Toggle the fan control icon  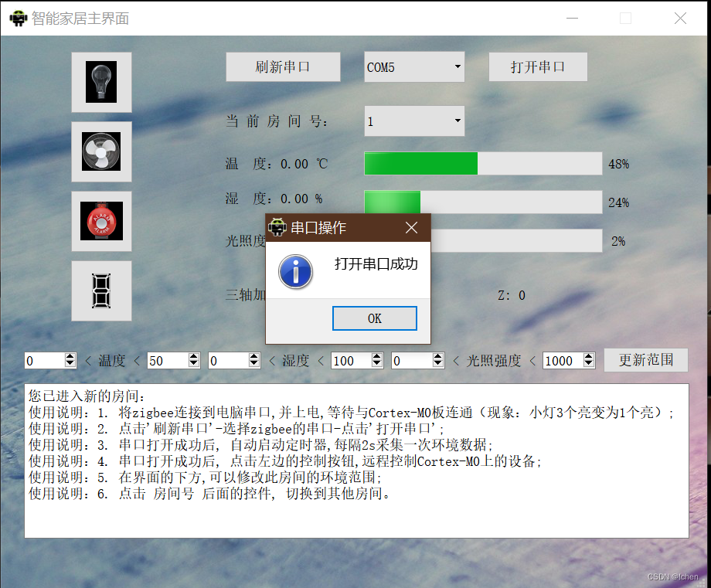pyautogui.click(x=101, y=151)
